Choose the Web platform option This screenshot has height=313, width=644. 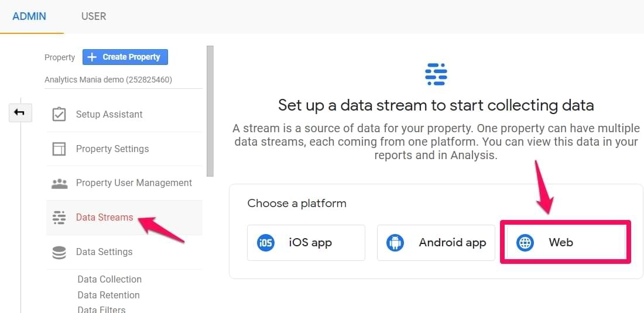pos(565,242)
